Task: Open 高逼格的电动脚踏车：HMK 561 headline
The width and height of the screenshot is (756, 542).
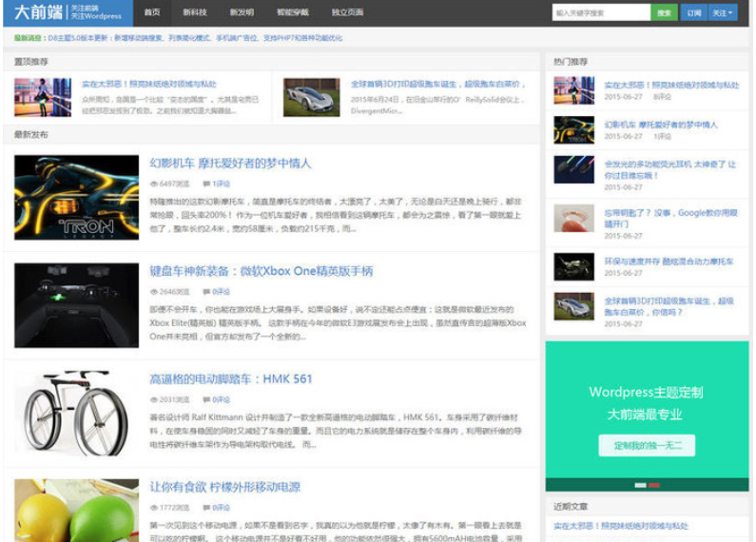Action: (230, 379)
